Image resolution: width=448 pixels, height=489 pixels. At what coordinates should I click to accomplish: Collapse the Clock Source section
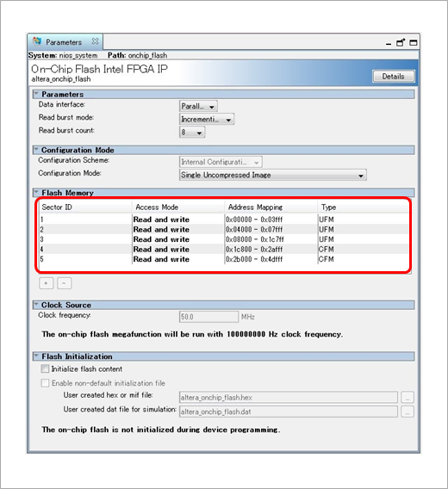tap(36, 305)
